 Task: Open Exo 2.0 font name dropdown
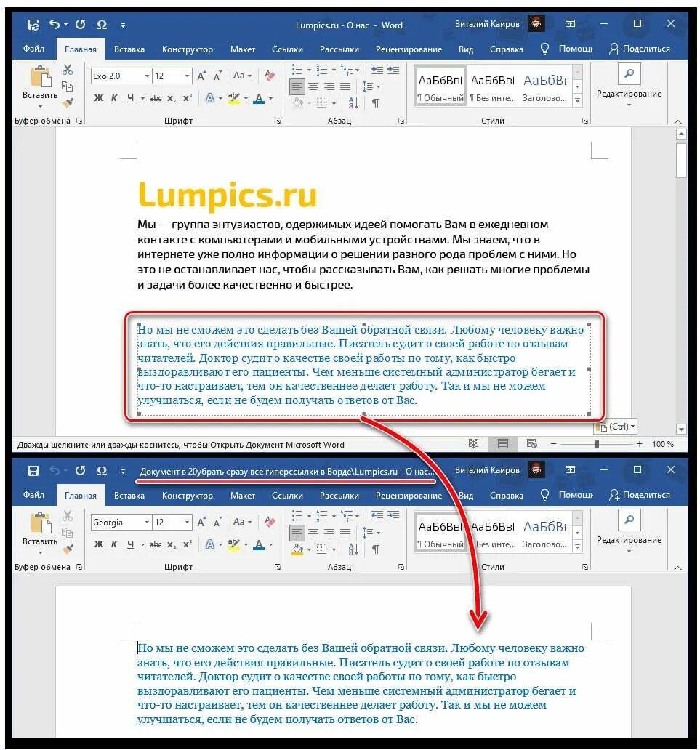click(x=147, y=76)
